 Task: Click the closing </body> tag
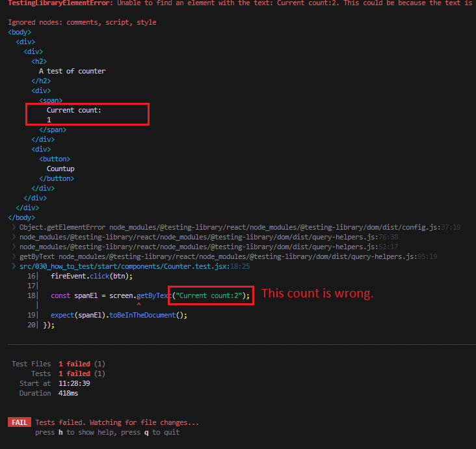tap(21, 217)
